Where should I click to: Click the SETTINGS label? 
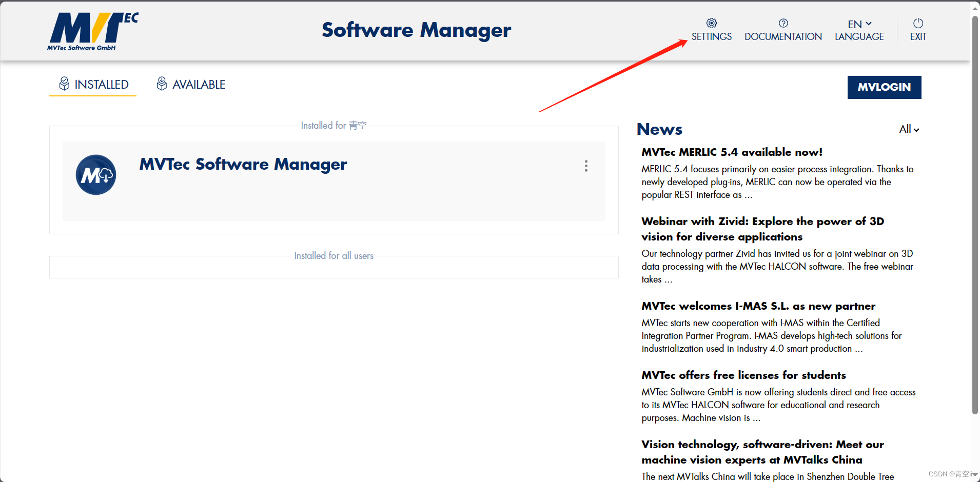711,37
